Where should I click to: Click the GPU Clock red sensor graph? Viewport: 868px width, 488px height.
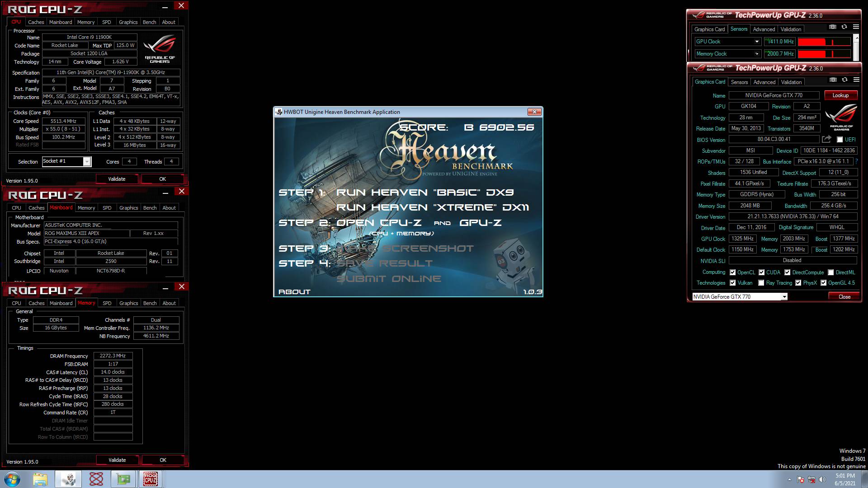(x=824, y=42)
